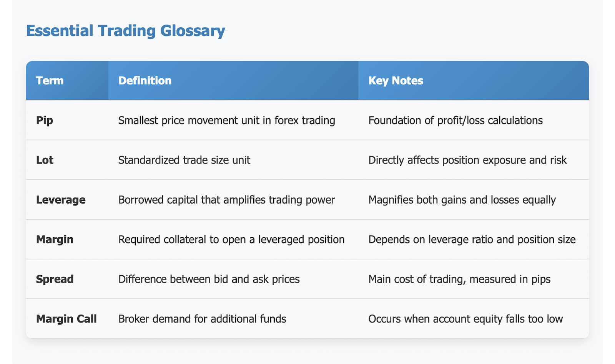Click the Essential Trading Glossary heading

coord(125,31)
